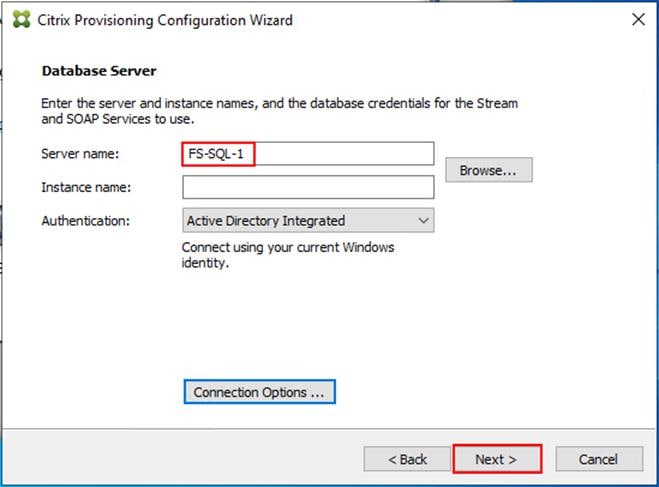The width and height of the screenshot is (659, 487).
Task: Click the Citrix Provisioning wizard title icon
Action: click(21, 19)
